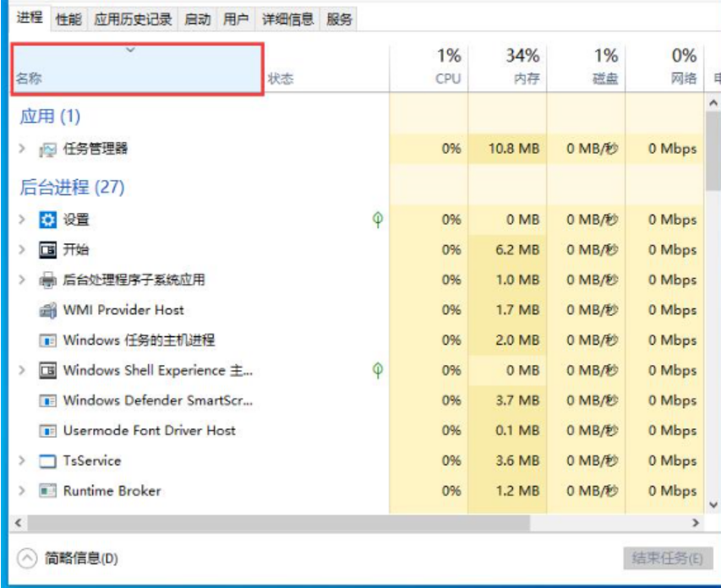
Task: Click the printer icon for 后台处理程序子系统应用
Action: [x=48, y=280]
